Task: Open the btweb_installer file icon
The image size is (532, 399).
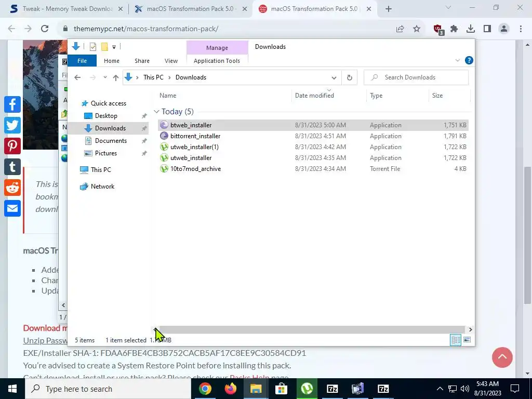Action: click(164, 125)
